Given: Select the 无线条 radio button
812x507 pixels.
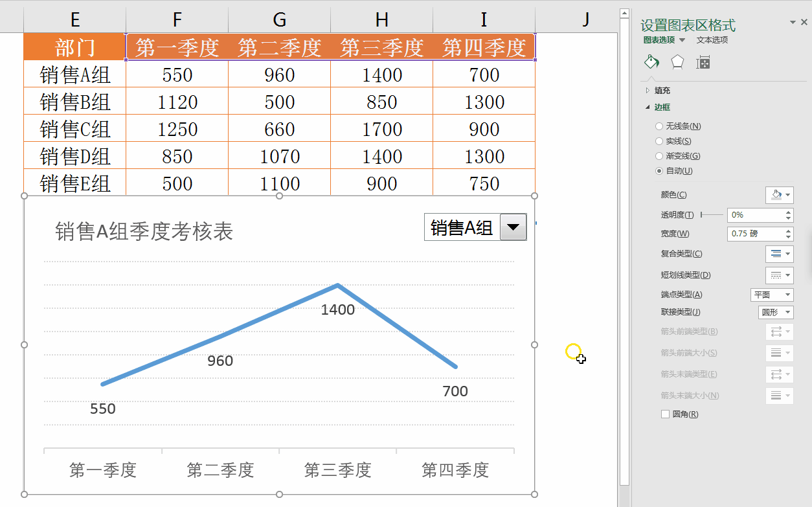Looking at the screenshot, I should click(x=659, y=126).
